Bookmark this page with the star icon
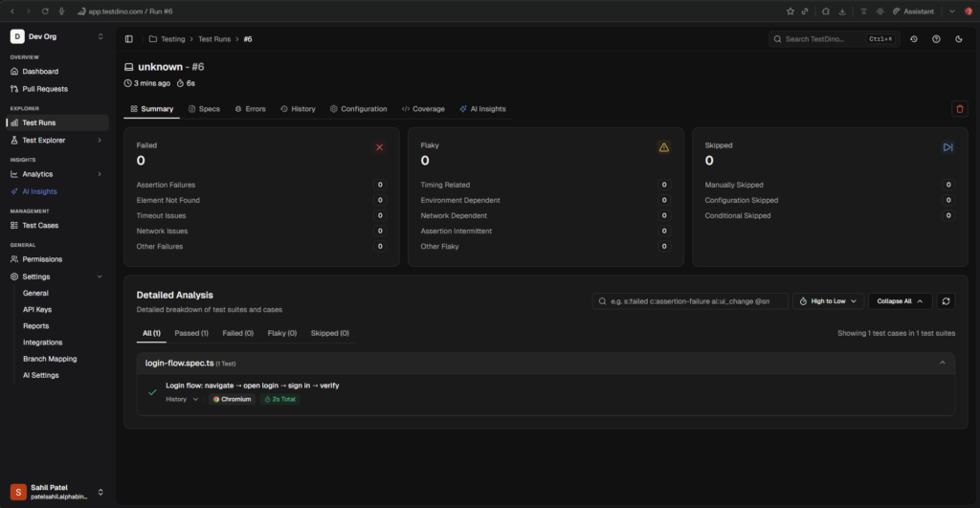This screenshot has height=508, width=980. point(790,11)
